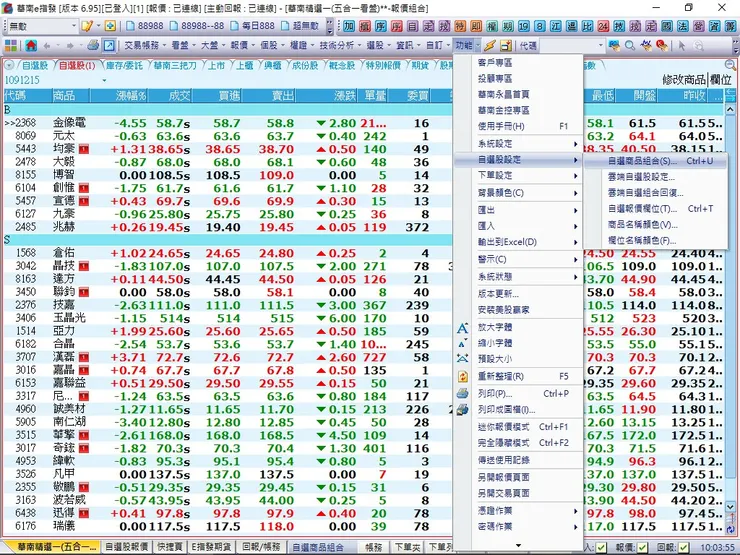Toggle the 報價 status checkbox

[x=643, y=547]
